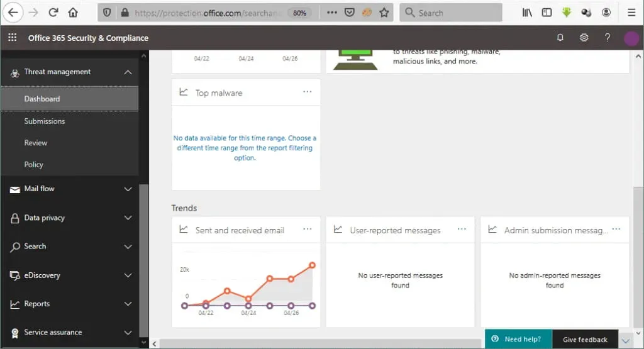Click the Trends section heading
Screen dimensions: 644x349
click(x=184, y=208)
